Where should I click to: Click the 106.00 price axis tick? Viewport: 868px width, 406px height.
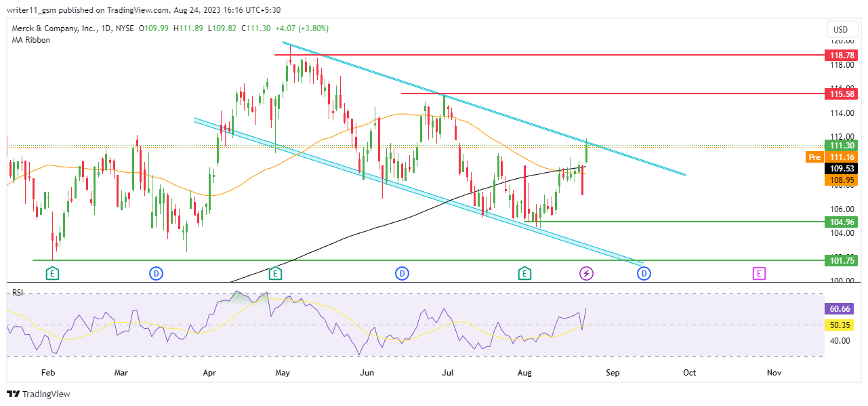[842, 209]
